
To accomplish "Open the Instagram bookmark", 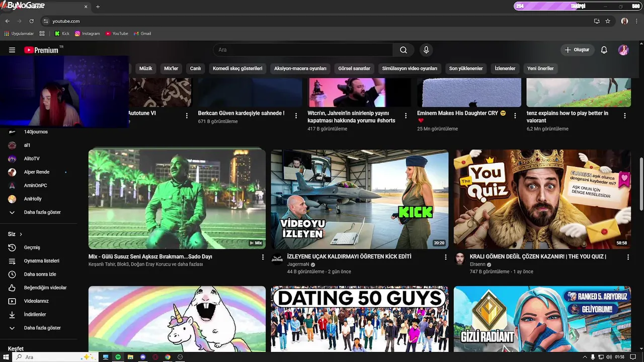I will pos(88,34).
